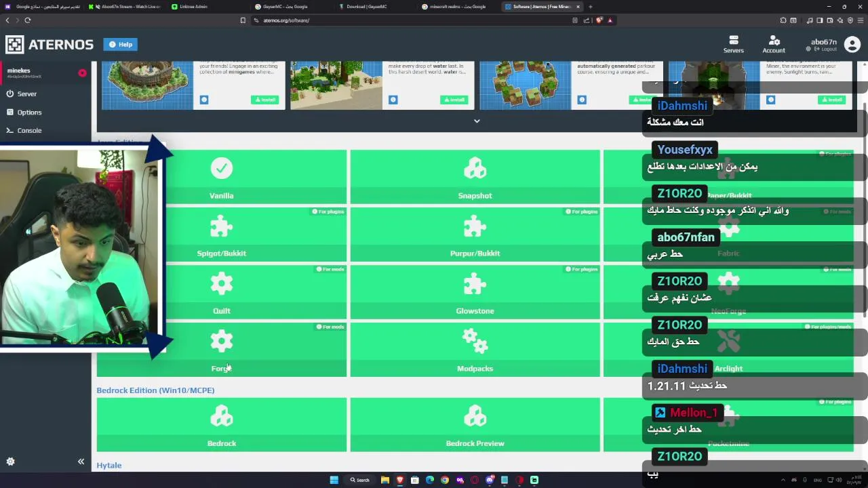868x488 pixels.
Task: Collapse the sidebar with double chevron
Action: (81, 462)
